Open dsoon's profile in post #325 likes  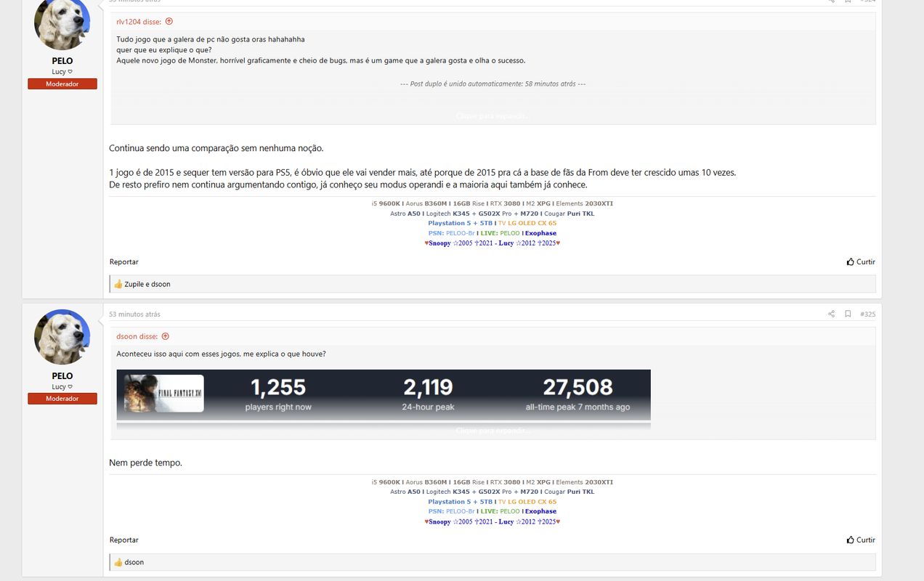pos(134,562)
